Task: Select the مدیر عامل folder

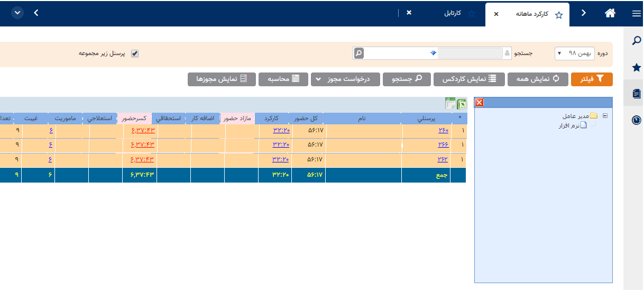Action: coord(579,115)
